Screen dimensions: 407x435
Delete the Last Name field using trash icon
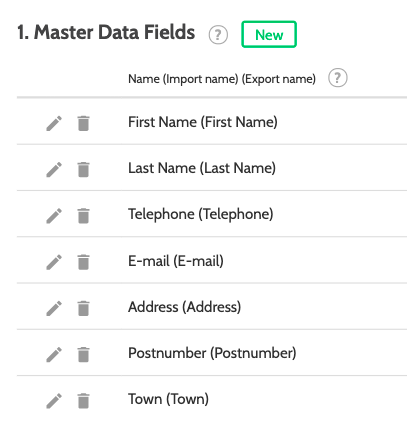click(83, 169)
